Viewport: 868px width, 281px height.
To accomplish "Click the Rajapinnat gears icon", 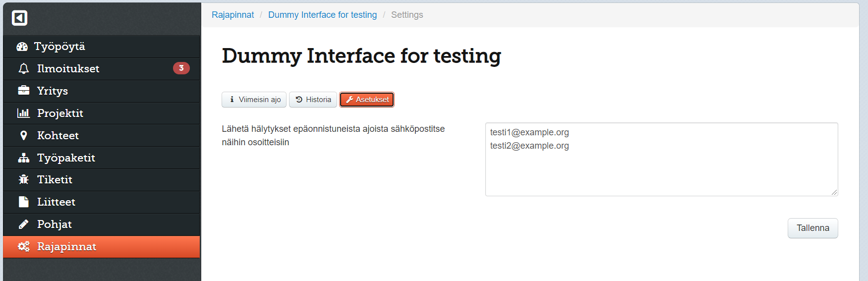I will pyautogui.click(x=23, y=246).
